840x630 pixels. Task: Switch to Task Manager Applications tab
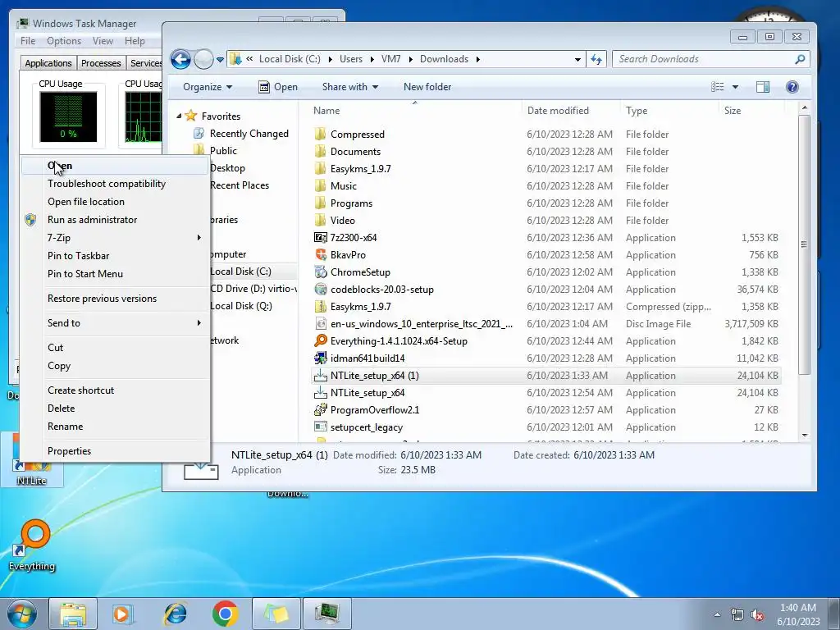pyautogui.click(x=48, y=62)
